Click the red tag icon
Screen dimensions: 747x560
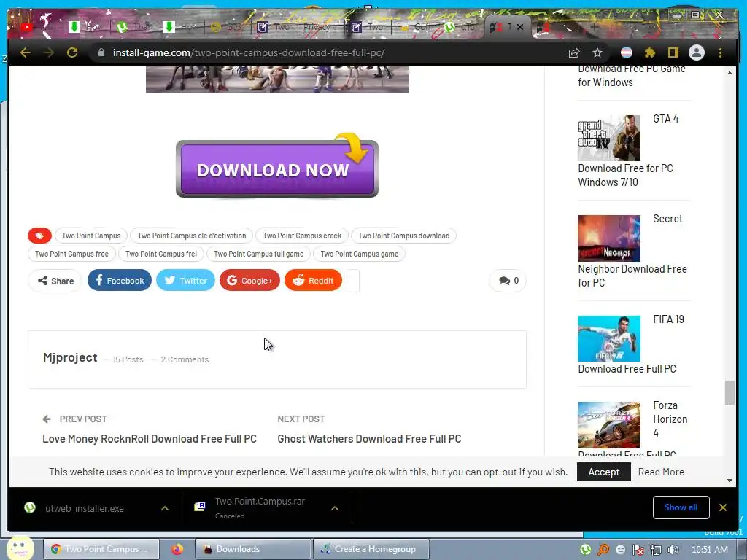click(x=39, y=236)
